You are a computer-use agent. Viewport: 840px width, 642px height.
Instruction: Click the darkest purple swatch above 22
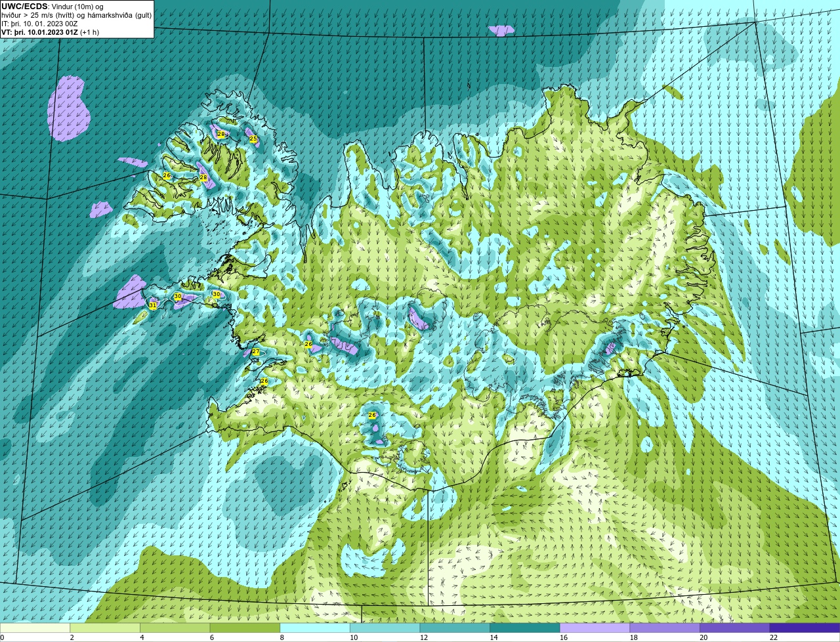tap(805, 628)
